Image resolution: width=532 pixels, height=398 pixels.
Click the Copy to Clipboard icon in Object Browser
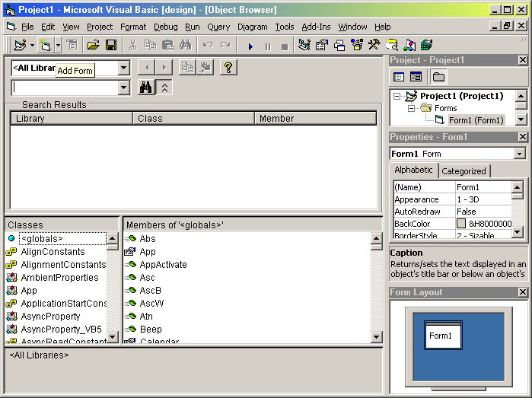pyautogui.click(x=187, y=68)
